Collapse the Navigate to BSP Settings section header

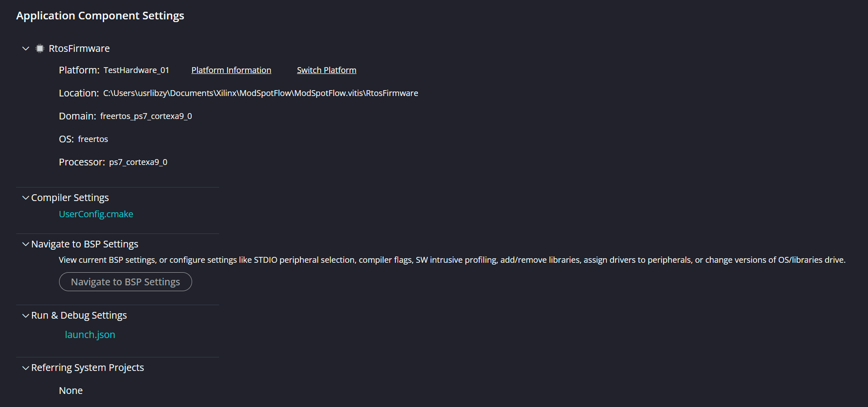point(26,244)
